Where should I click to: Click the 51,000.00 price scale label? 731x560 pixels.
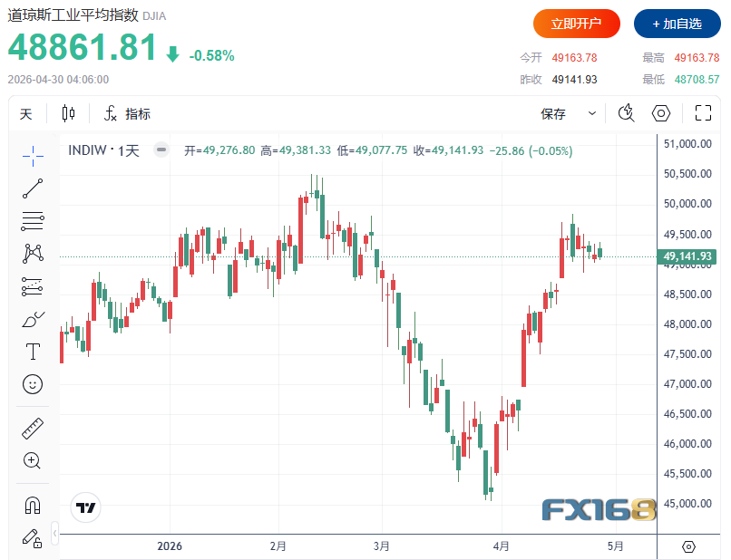[x=687, y=144]
